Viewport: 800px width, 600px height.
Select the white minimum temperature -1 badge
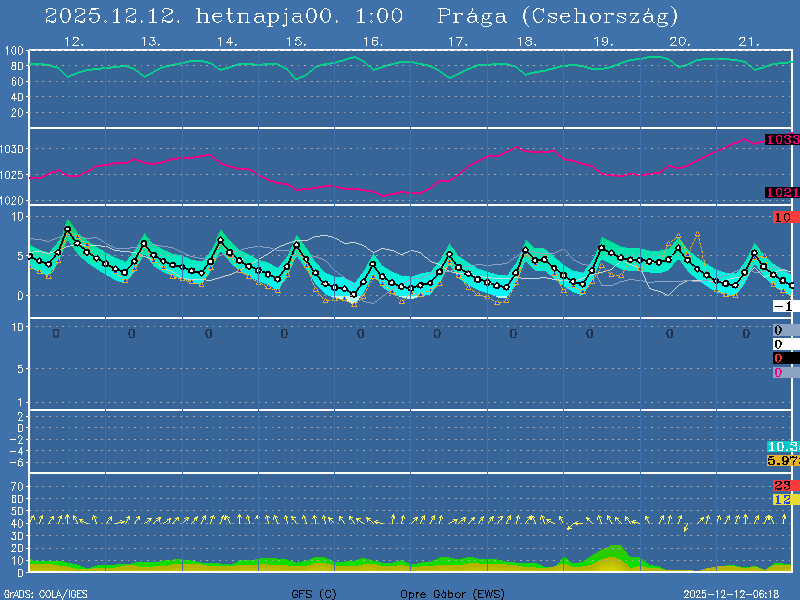pos(782,306)
